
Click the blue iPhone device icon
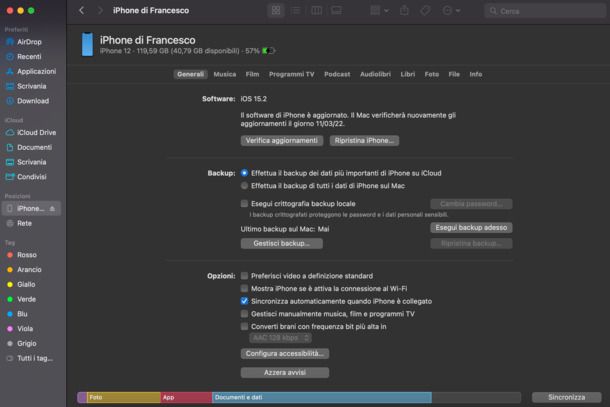coord(88,44)
